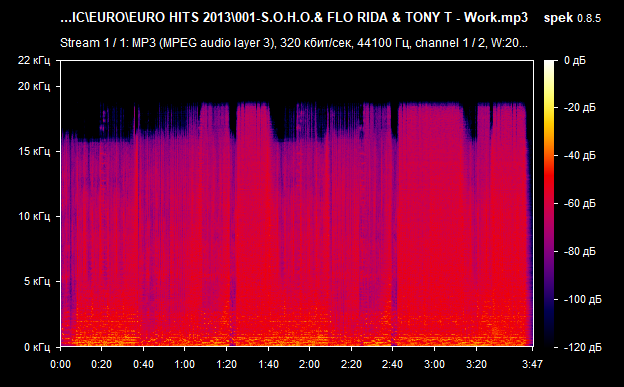The width and height of the screenshot is (624, 387).
Task: Click the 1:40 time axis label
Action: [268, 364]
